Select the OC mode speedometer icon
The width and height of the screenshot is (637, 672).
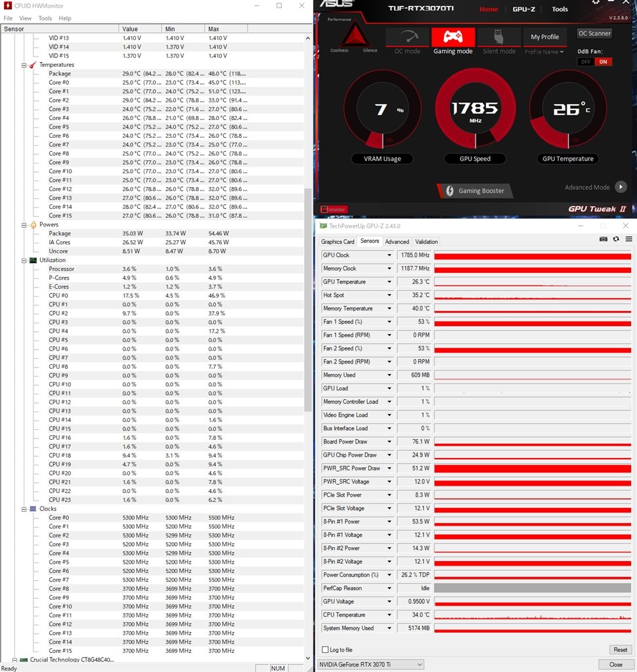[x=408, y=37]
